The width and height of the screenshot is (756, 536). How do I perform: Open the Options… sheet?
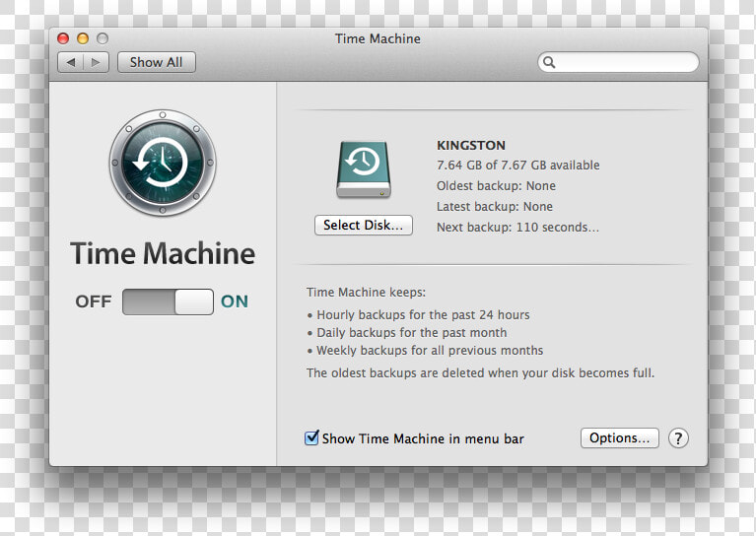tap(620, 438)
